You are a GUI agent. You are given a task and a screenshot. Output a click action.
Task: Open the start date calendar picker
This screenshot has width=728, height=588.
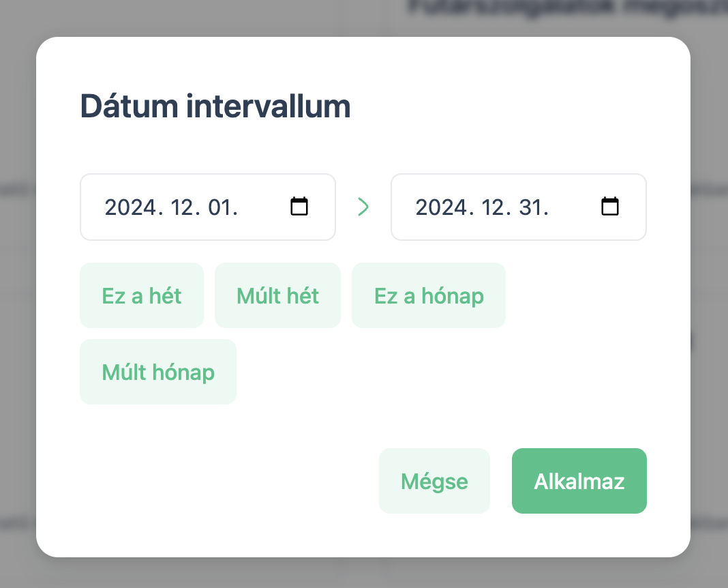299,207
